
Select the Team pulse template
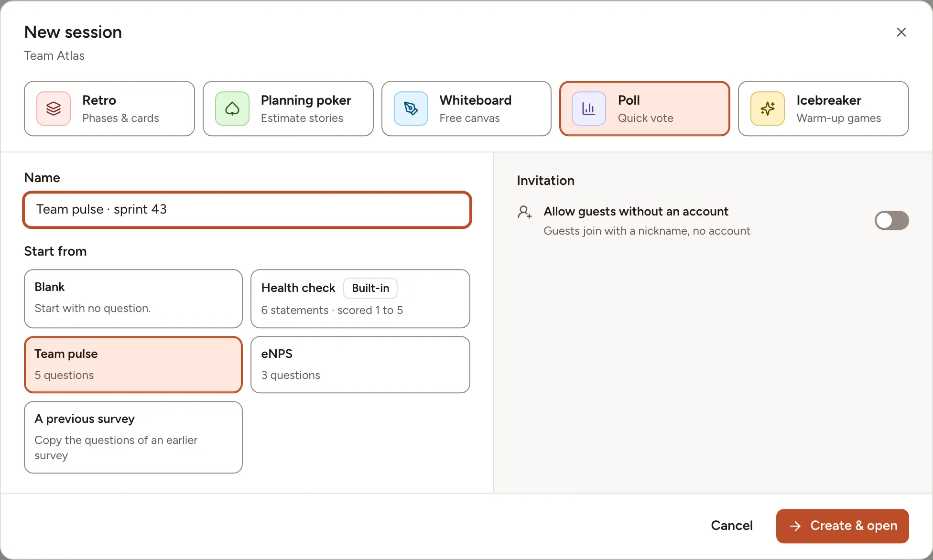[x=133, y=365]
